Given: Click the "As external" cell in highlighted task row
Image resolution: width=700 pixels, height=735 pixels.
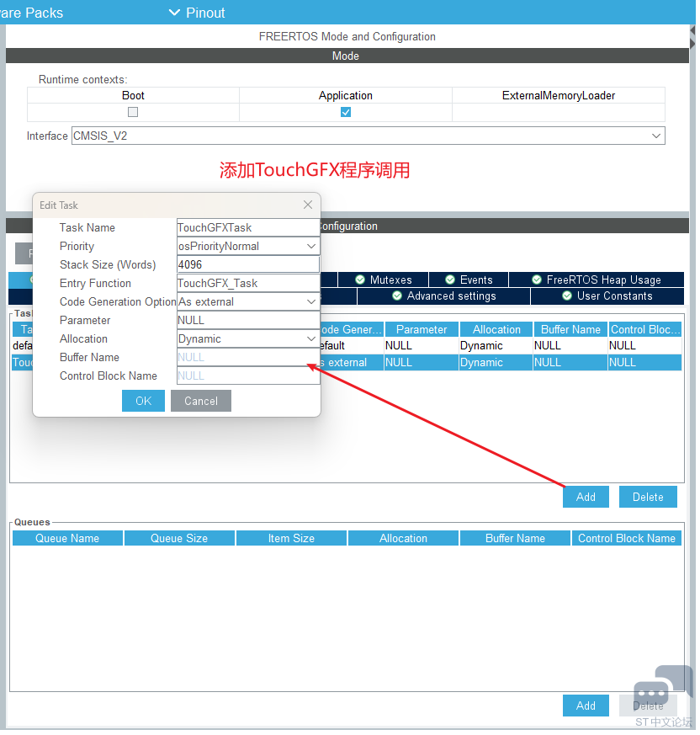Looking at the screenshot, I should 353,364.
